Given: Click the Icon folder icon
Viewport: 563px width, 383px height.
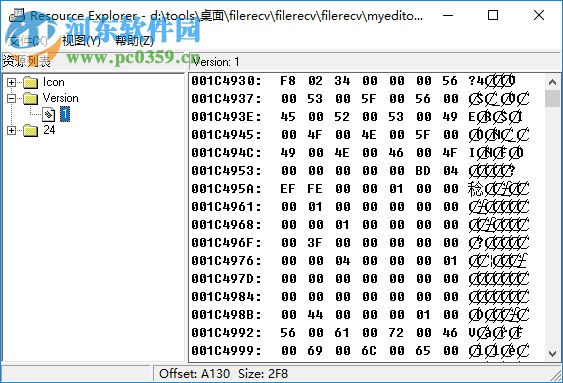Looking at the screenshot, I should coord(31,83).
